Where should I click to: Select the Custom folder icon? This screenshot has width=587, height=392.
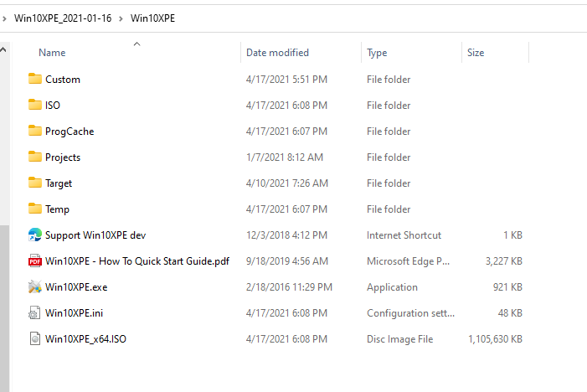click(x=35, y=79)
